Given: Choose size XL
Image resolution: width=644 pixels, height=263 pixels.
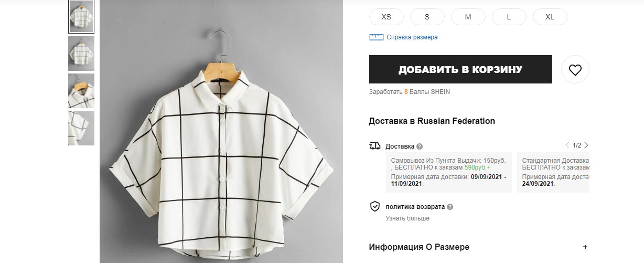Looking at the screenshot, I should [550, 17].
